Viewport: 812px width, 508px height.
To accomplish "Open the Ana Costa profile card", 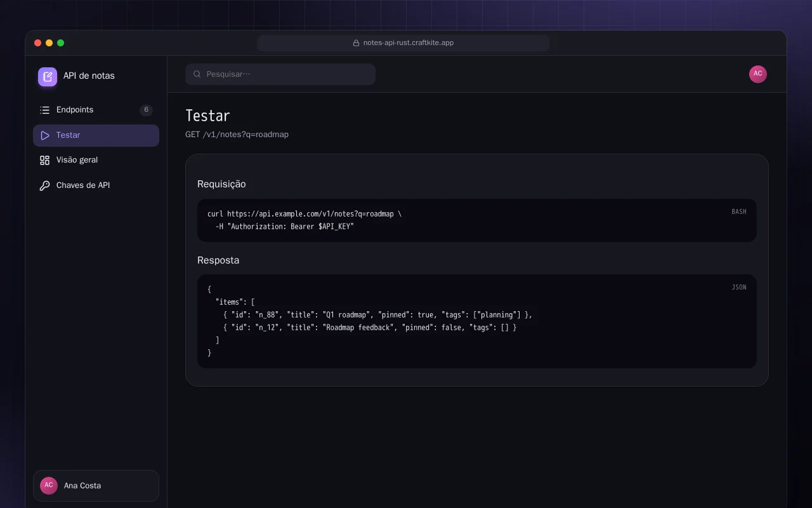I will 96,486.
